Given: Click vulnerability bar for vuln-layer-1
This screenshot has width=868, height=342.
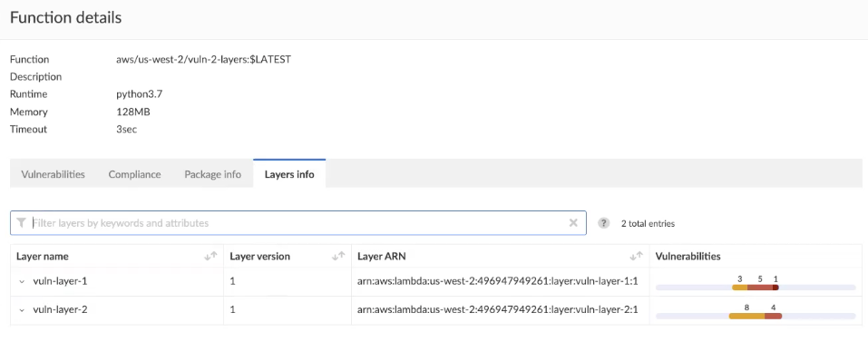Looking at the screenshot, I should pyautogui.click(x=756, y=288).
